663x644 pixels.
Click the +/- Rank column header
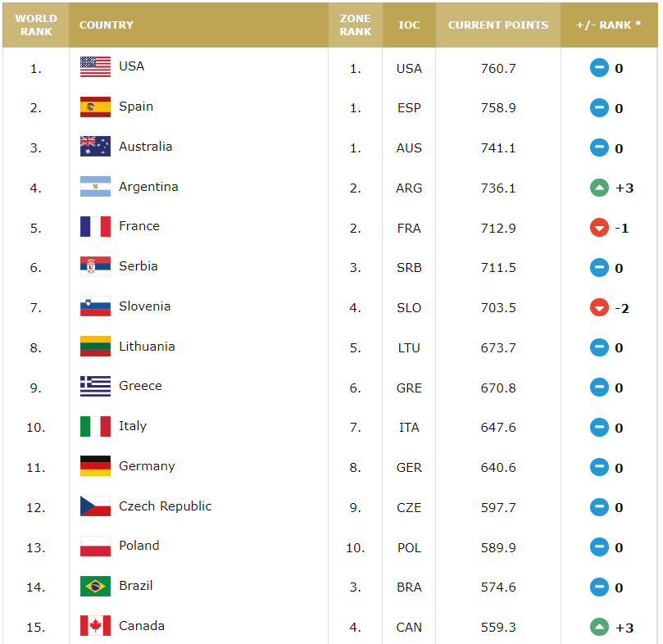pos(609,25)
